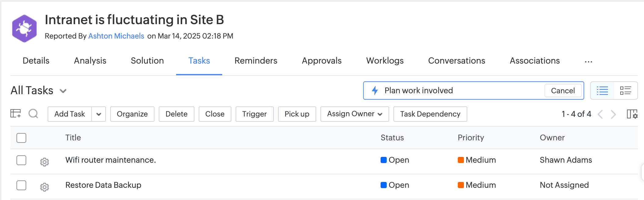Image resolution: width=644 pixels, height=200 pixels.
Task: Switch to detailed template view icon
Action: (x=625, y=91)
